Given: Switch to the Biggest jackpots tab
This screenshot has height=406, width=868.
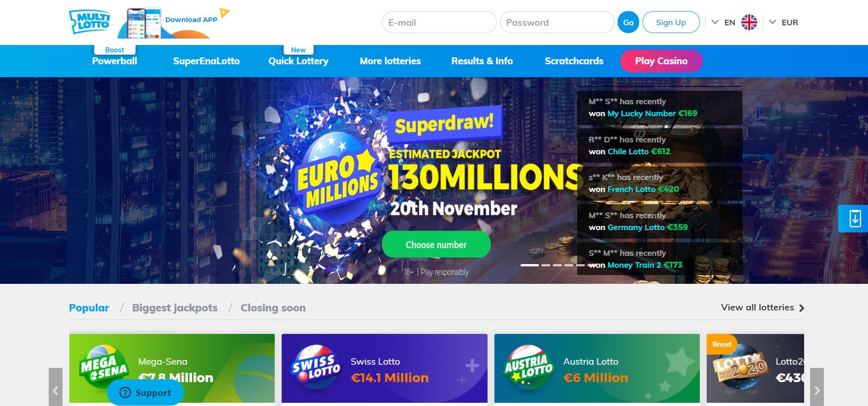Looking at the screenshot, I should tap(175, 308).
